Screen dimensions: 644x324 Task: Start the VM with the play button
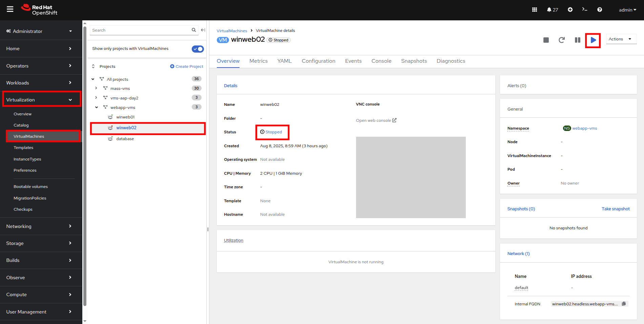coord(593,40)
